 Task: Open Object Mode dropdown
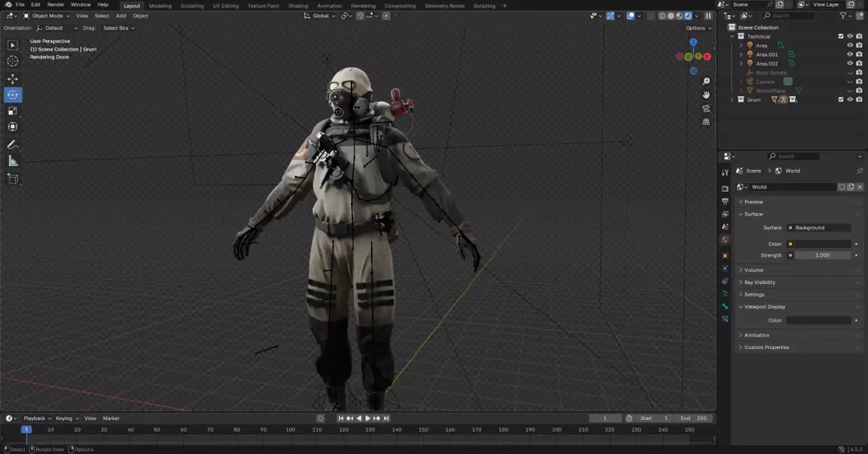[47, 16]
